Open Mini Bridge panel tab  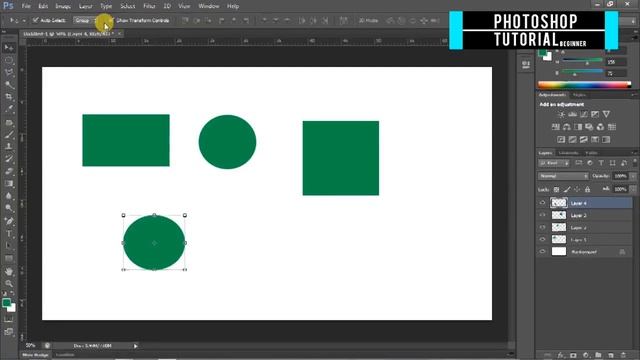(x=36, y=355)
